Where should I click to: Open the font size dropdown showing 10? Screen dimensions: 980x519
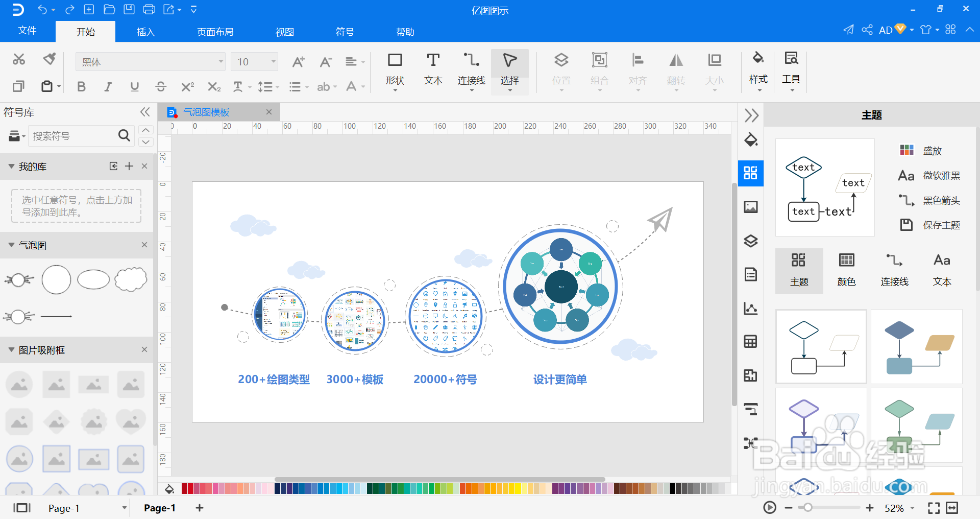[x=254, y=62]
